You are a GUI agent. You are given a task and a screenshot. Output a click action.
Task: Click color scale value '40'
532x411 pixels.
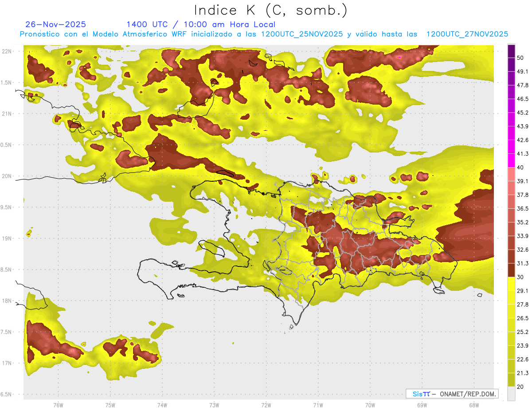coord(521,168)
